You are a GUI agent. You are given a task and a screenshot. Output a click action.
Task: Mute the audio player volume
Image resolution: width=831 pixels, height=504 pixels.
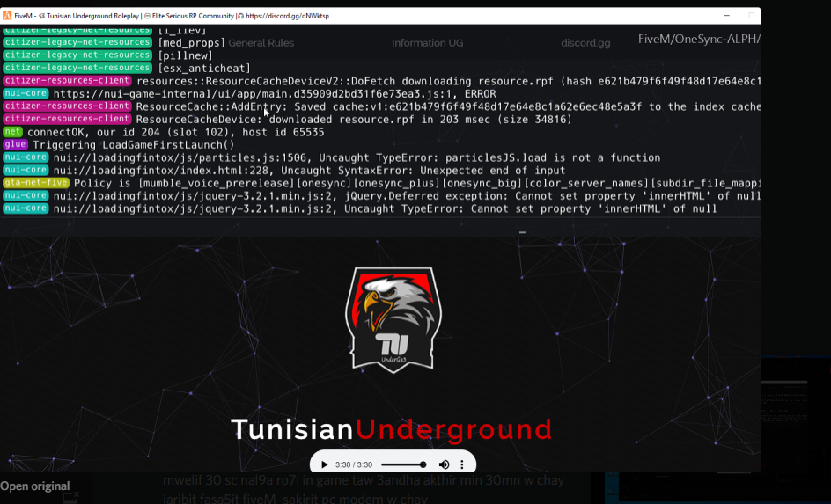(445, 464)
